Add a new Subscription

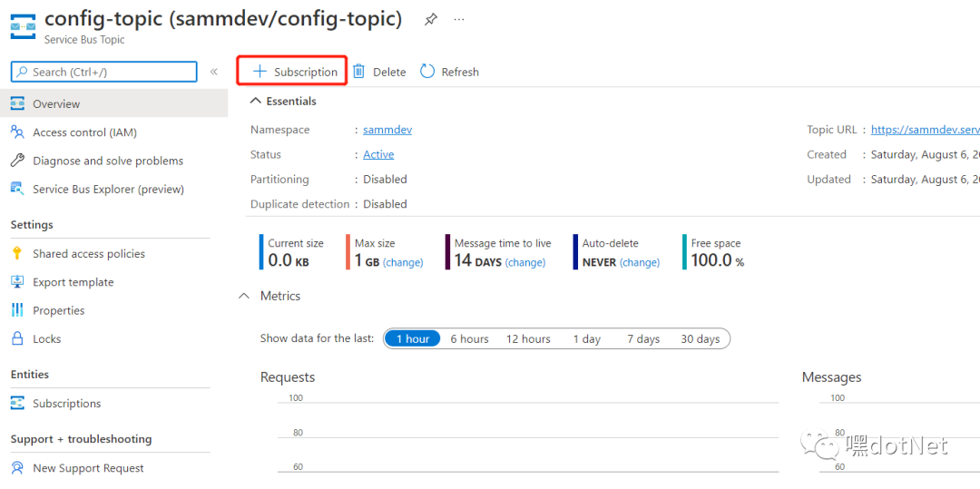tap(292, 70)
